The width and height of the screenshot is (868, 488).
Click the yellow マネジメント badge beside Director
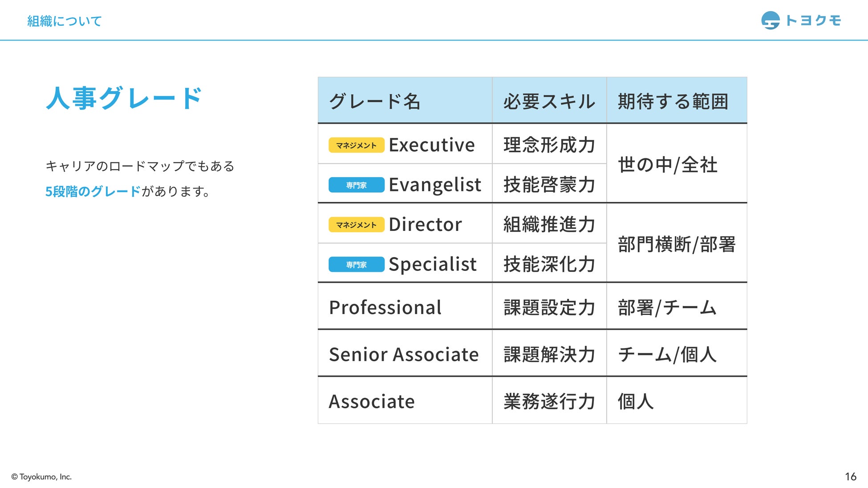pos(356,225)
